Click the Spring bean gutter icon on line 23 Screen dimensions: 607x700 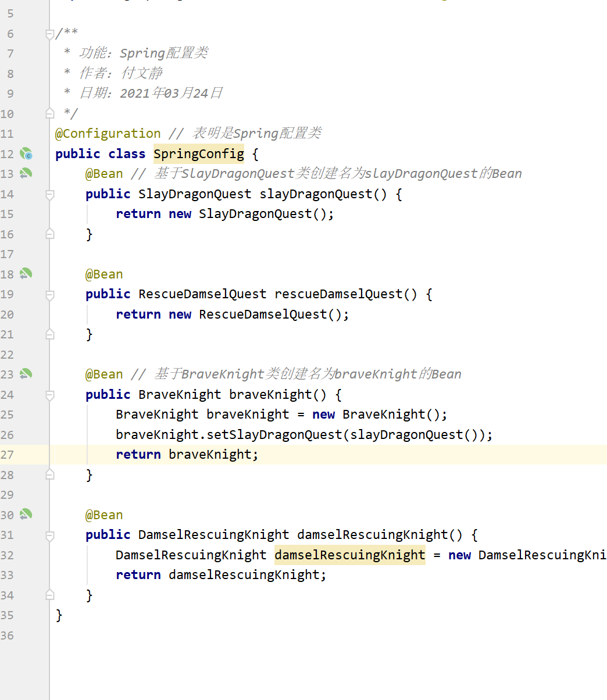pyautogui.click(x=26, y=374)
